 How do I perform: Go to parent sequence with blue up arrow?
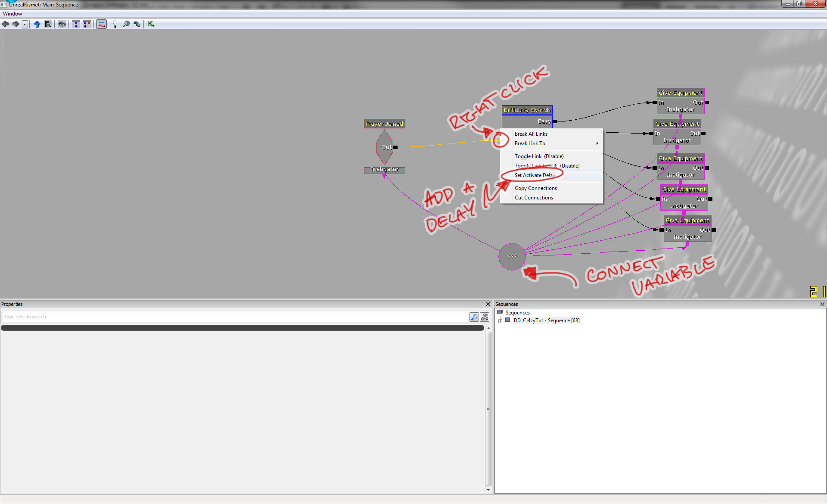37,24
